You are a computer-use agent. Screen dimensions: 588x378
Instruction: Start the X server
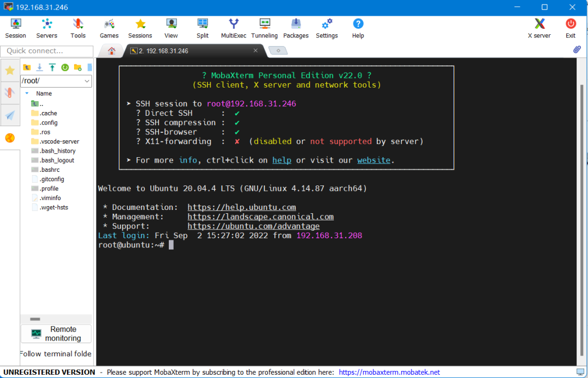[x=539, y=28]
